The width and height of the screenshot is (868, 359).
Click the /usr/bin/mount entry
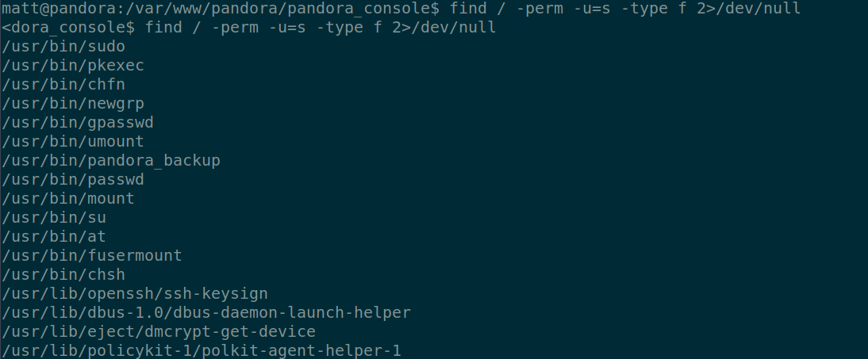[x=68, y=199]
